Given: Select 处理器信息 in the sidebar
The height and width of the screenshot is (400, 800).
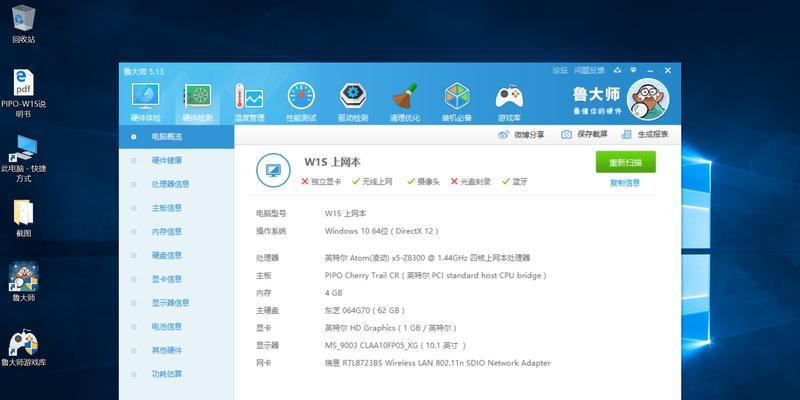Looking at the screenshot, I should tap(177, 184).
